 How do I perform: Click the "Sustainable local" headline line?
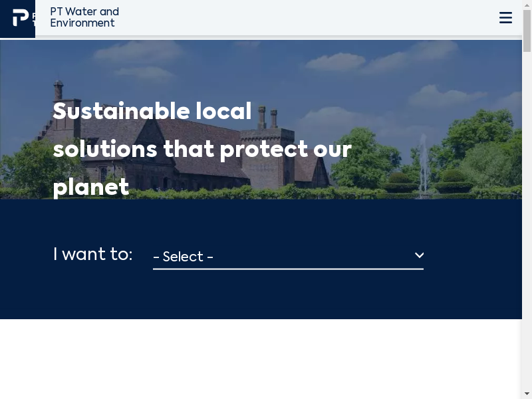[152, 111]
